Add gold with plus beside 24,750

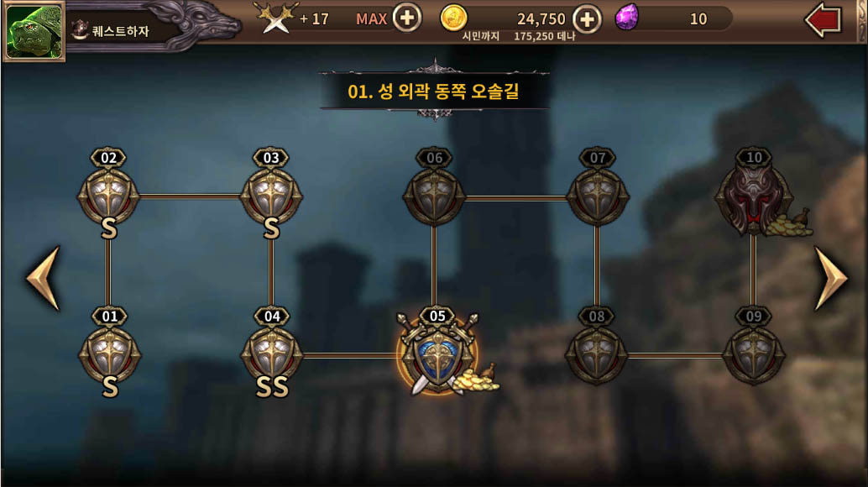tap(587, 19)
